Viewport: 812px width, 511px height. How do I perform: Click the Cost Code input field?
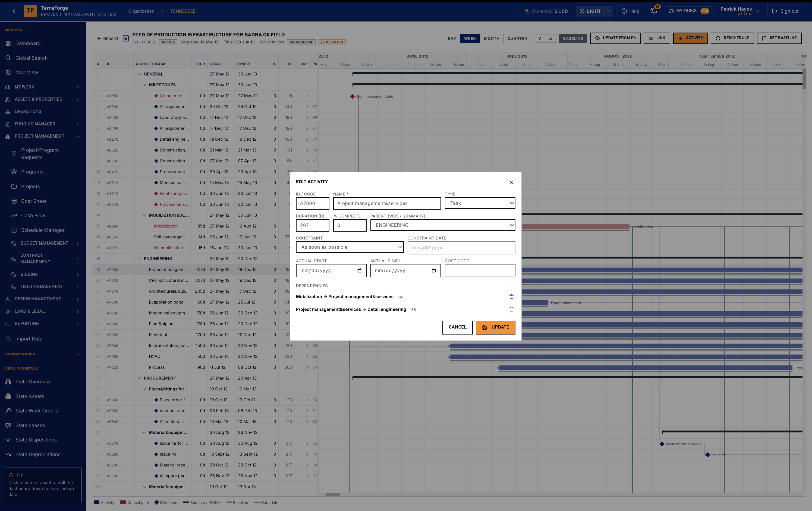coord(480,270)
